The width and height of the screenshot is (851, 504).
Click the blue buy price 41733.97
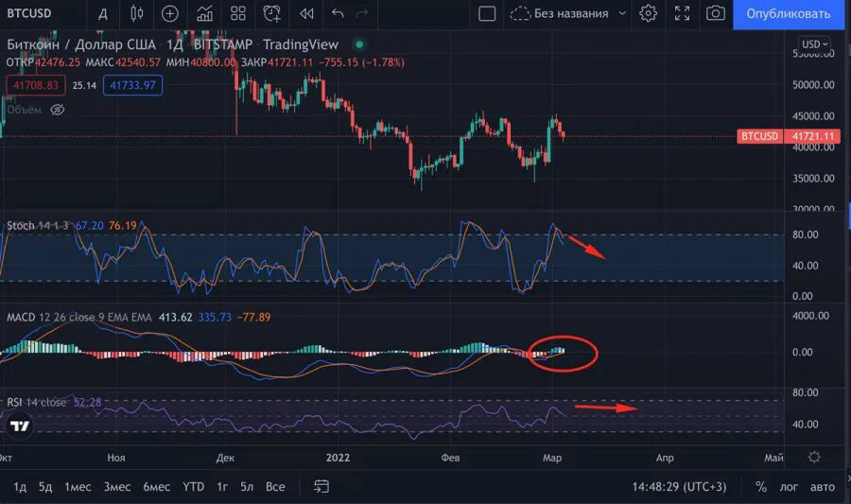[132, 85]
